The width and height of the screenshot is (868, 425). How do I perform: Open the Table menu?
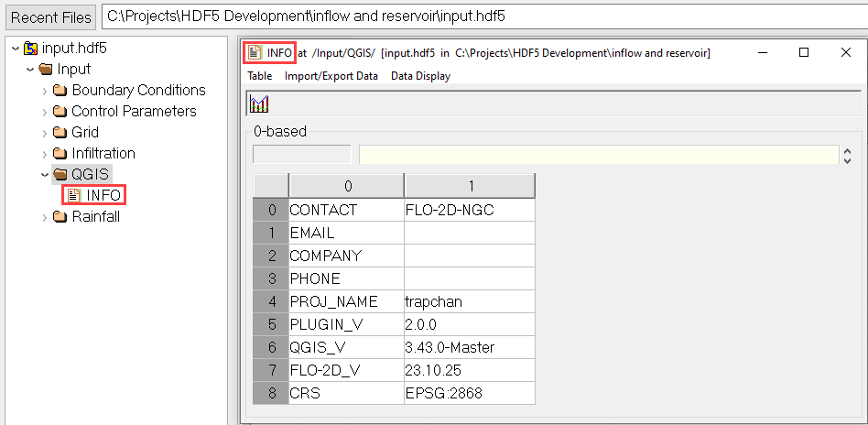(259, 76)
